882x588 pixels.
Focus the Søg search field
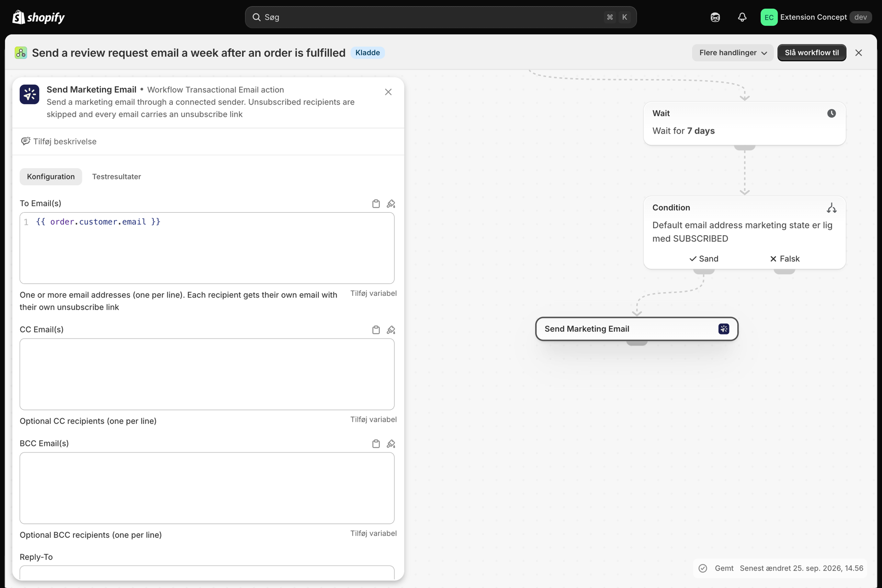point(441,17)
